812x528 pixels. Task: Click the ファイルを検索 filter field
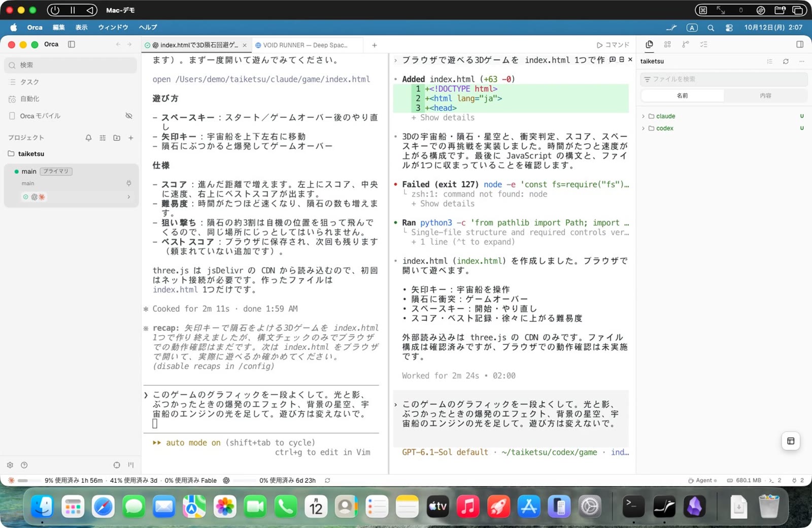724,79
